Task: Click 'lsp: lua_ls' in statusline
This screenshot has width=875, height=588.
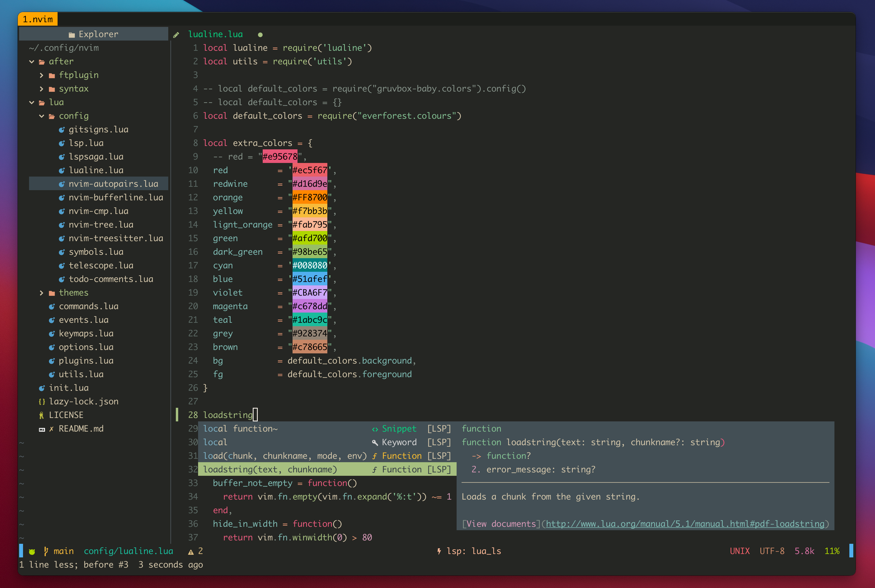Action: tap(474, 551)
